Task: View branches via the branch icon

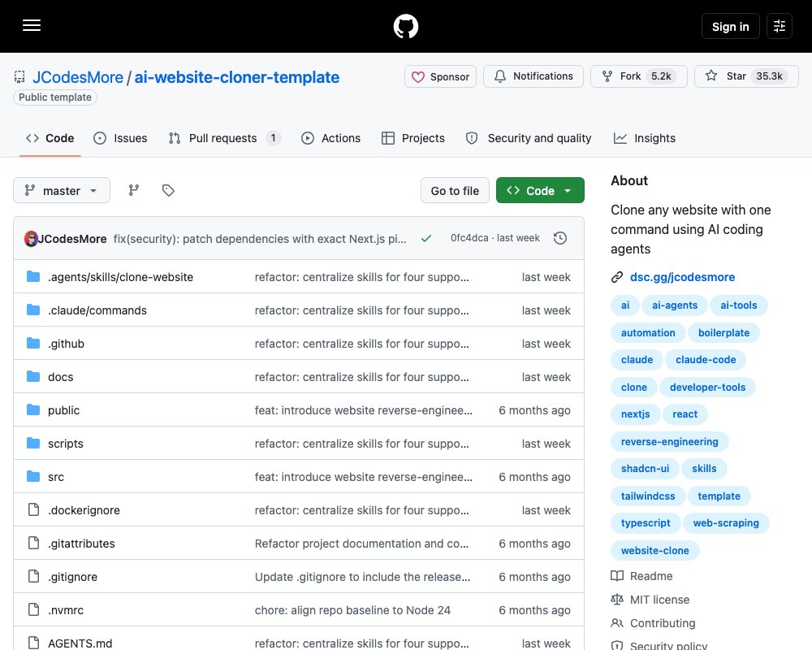Action: (x=134, y=190)
